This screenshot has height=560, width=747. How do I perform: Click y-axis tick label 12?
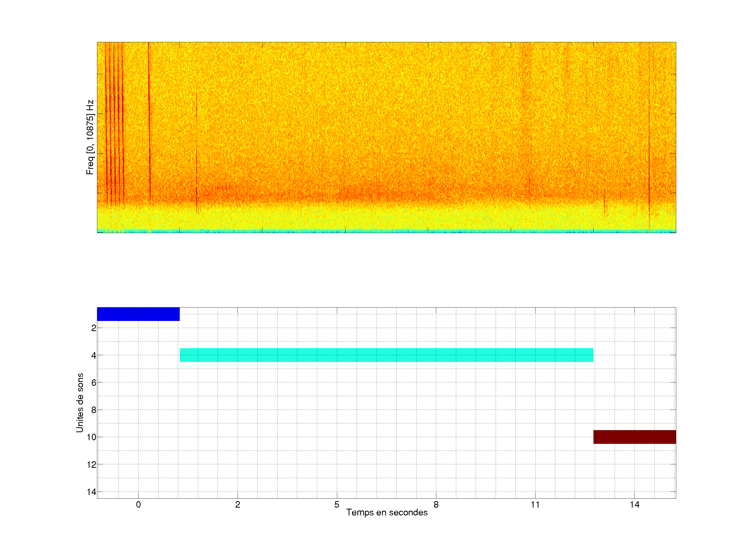[x=91, y=465]
